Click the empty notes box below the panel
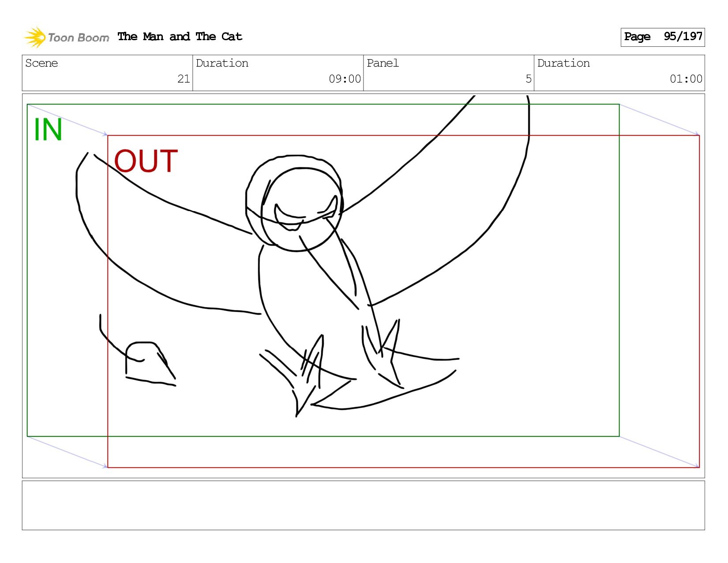Screen dimensions: 728x563 [363, 505]
